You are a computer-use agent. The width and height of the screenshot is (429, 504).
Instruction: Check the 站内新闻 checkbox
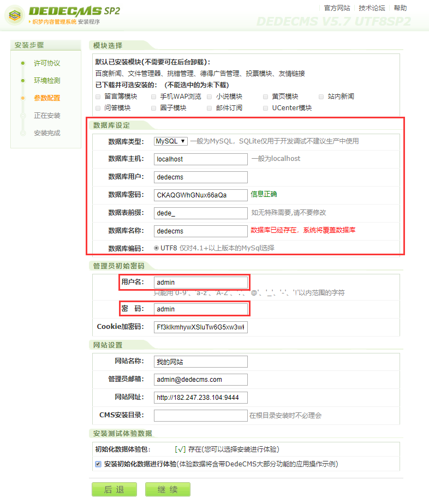321,97
